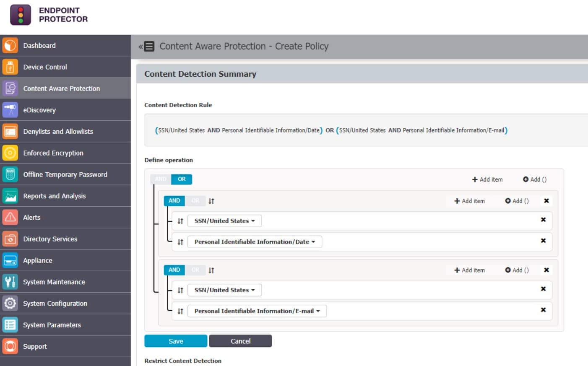
Task: Remove the Personal Identifiable Information/Date row
Action: click(x=543, y=241)
